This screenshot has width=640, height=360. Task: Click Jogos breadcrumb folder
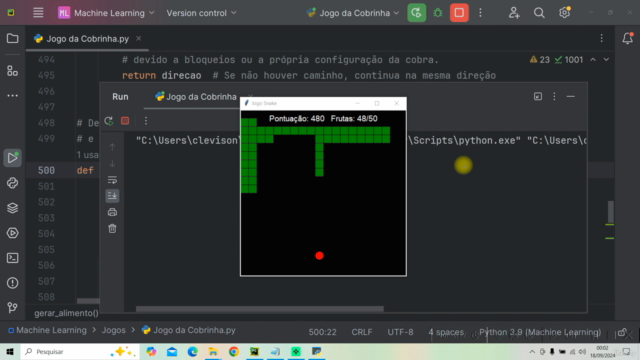(x=113, y=330)
